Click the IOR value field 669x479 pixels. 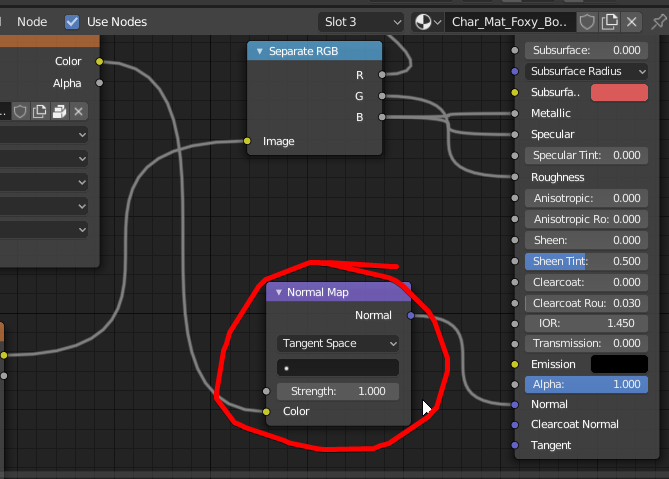[x=586, y=323]
